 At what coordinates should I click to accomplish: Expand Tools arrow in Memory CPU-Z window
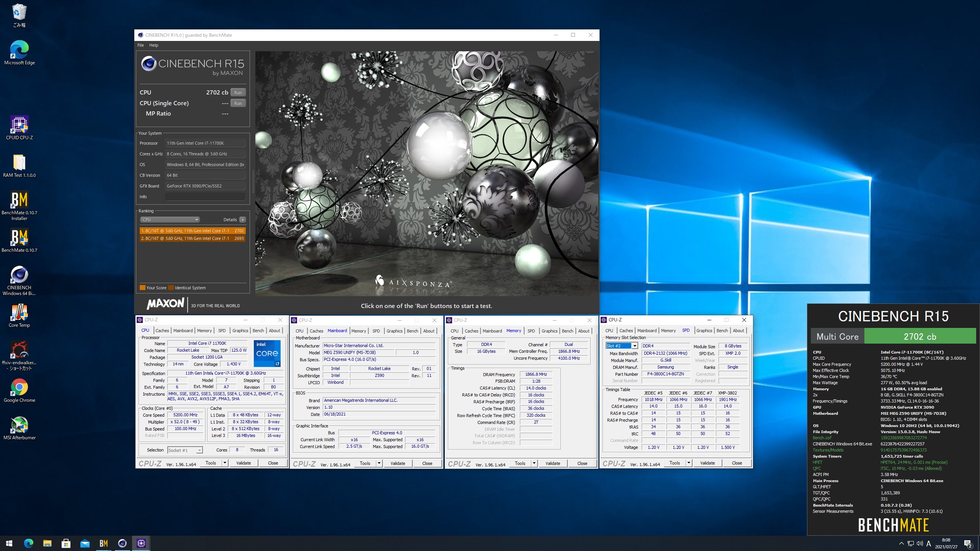[x=534, y=463]
